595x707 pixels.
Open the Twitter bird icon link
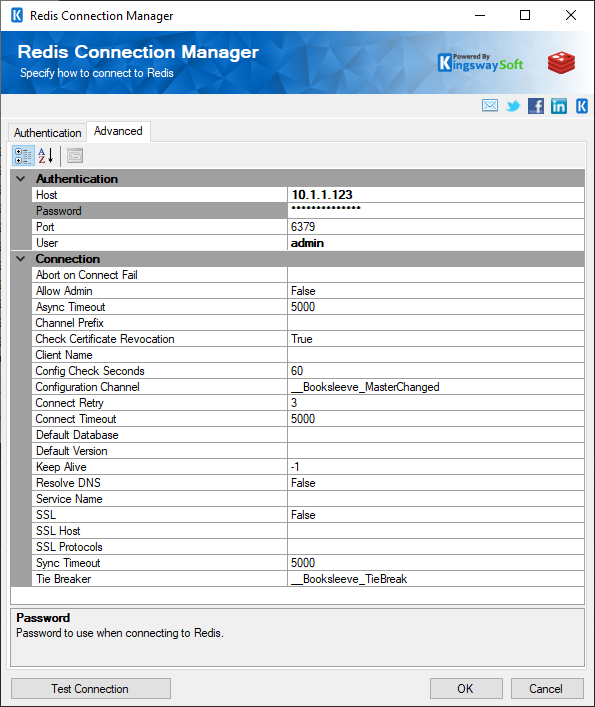point(513,106)
